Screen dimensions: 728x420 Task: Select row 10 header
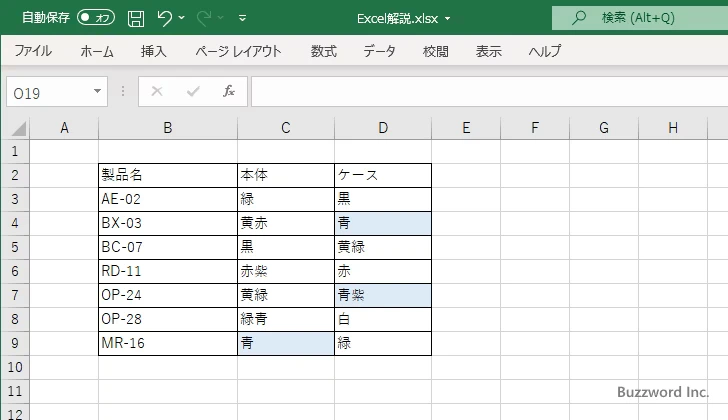[15, 368]
